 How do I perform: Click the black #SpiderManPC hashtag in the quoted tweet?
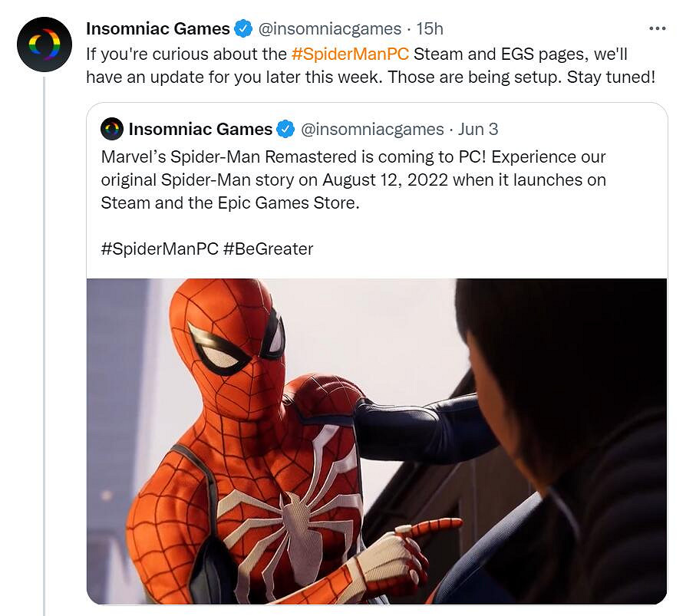(x=160, y=249)
